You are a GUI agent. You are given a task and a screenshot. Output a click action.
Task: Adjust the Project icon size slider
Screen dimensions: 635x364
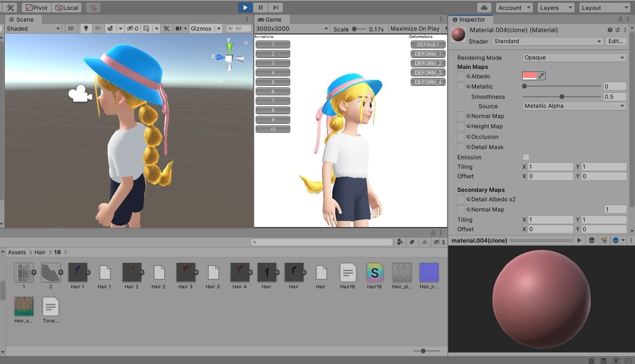point(427,351)
